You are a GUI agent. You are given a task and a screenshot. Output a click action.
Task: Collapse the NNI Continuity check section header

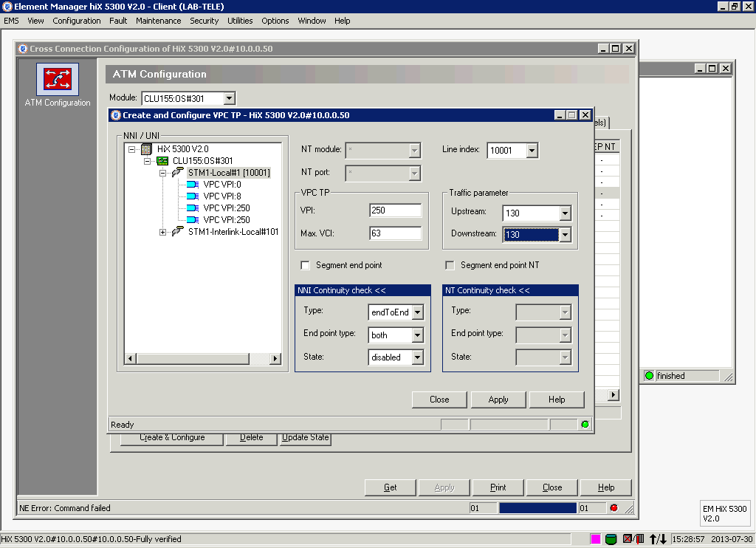tap(362, 290)
